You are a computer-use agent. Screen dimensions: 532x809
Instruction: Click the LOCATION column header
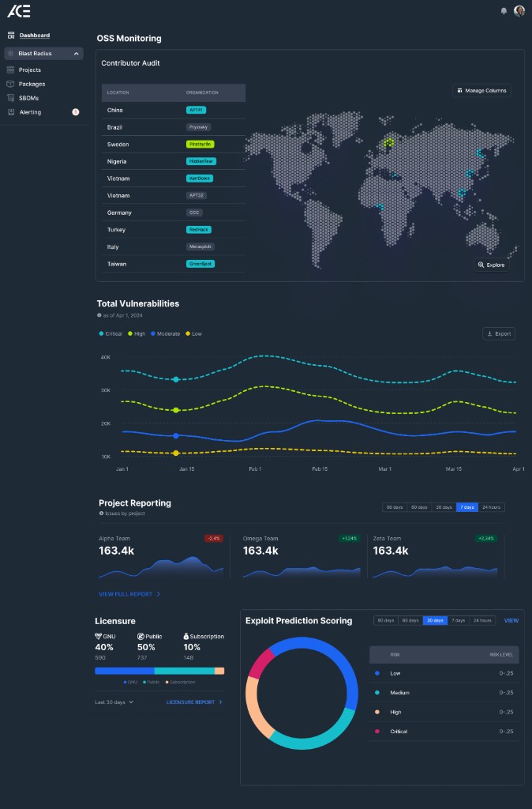click(118, 92)
